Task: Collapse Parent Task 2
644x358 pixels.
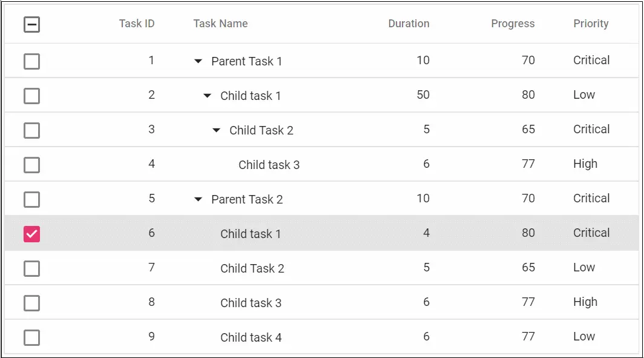Action: point(197,199)
